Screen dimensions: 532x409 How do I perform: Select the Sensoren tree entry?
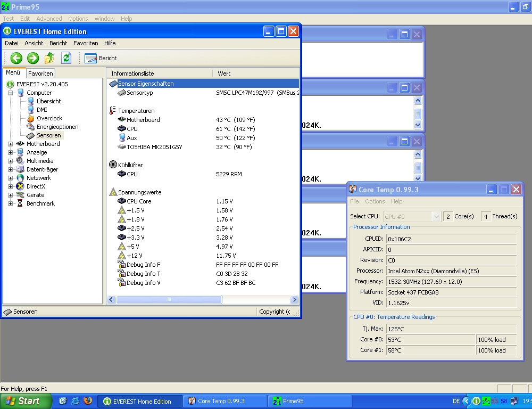(49, 135)
